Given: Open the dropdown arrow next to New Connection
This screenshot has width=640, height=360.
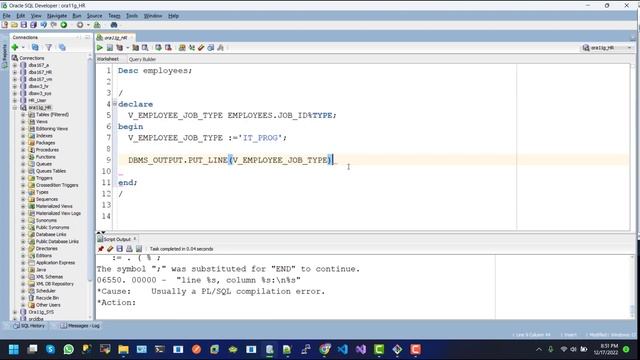Looking at the screenshot, I should click(x=23, y=48).
